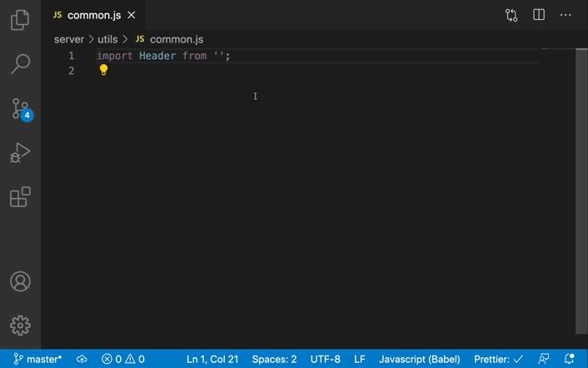Open the Manage settings gear
Viewport: 588px width, 368px height.
pos(20,326)
